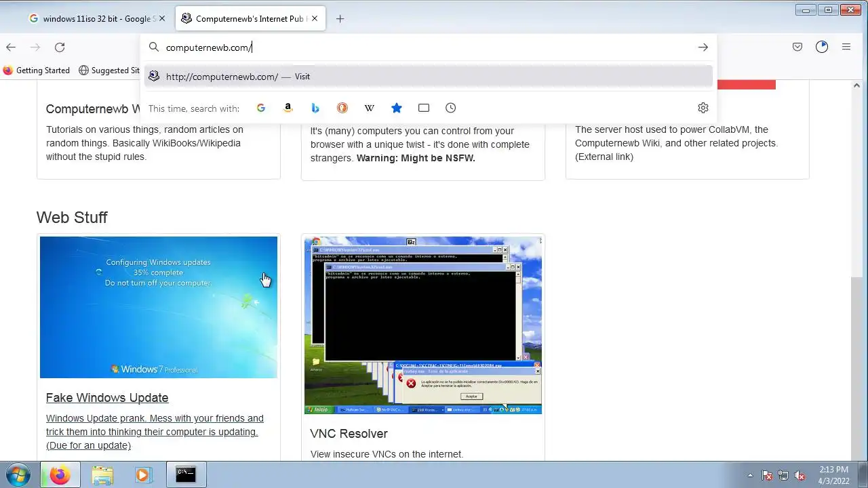Screen dimensions: 868x488
Task: Open the Firefox account icon
Action: [822, 47]
